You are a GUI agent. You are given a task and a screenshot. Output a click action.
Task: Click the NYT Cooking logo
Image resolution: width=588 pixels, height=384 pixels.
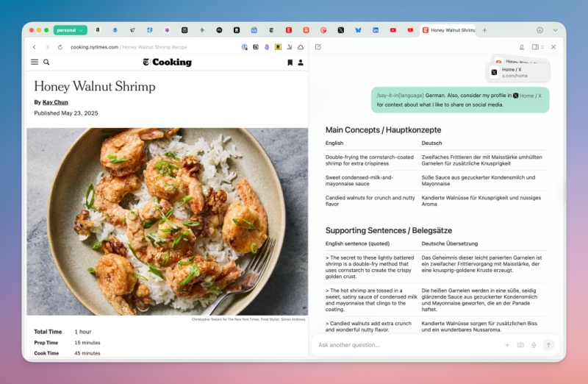168,63
